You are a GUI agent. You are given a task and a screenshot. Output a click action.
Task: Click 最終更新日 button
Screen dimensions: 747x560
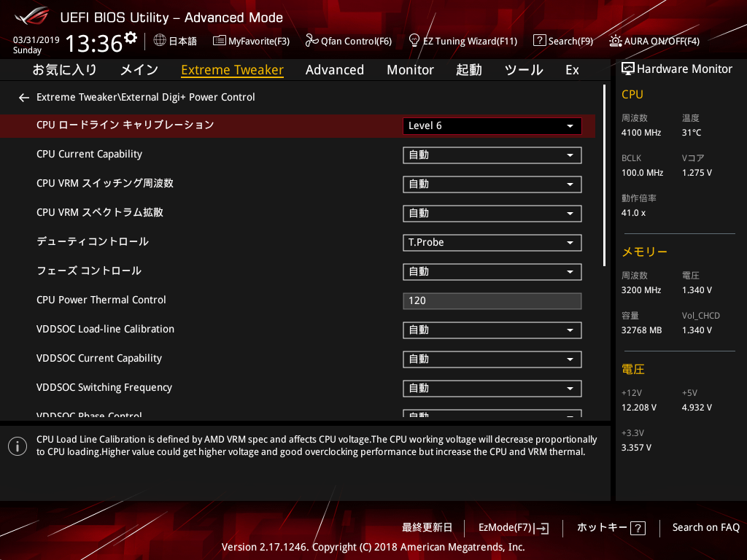(x=427, y=528)
